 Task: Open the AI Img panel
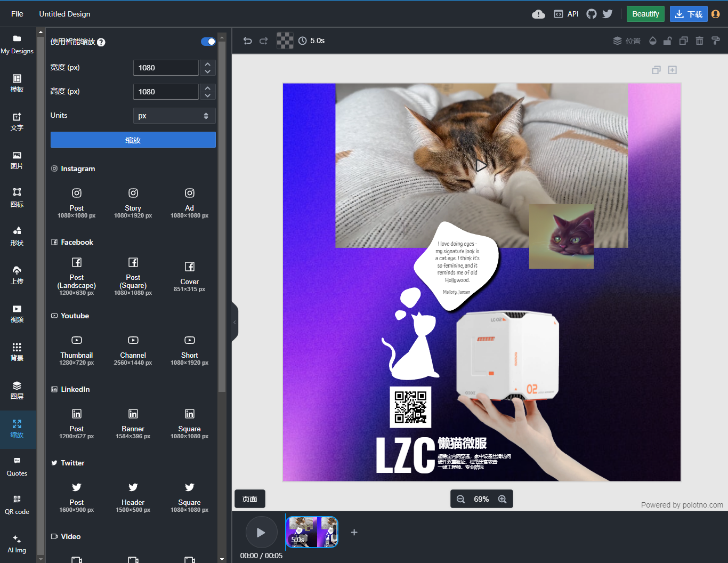click(x=17, y=544)
